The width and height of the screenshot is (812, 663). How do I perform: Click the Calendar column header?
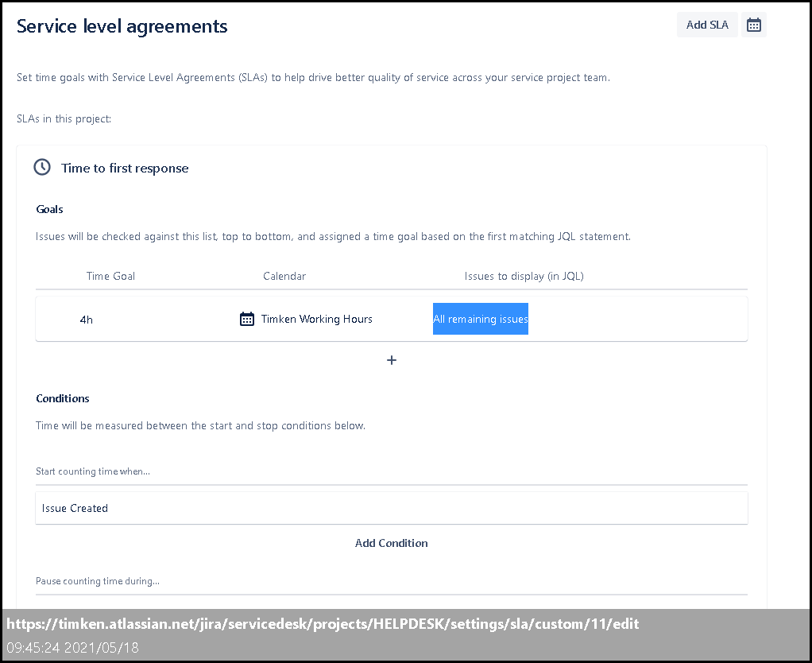pos(284,276)
